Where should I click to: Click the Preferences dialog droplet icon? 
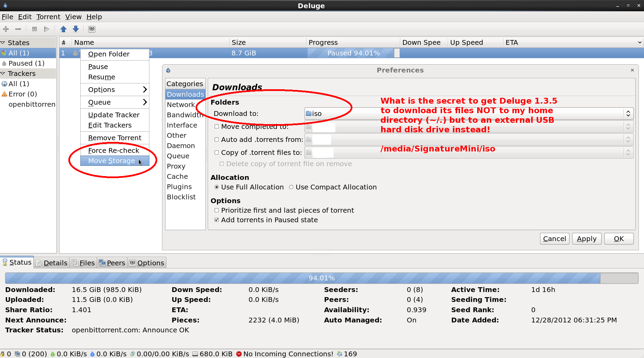pos(168,70)
